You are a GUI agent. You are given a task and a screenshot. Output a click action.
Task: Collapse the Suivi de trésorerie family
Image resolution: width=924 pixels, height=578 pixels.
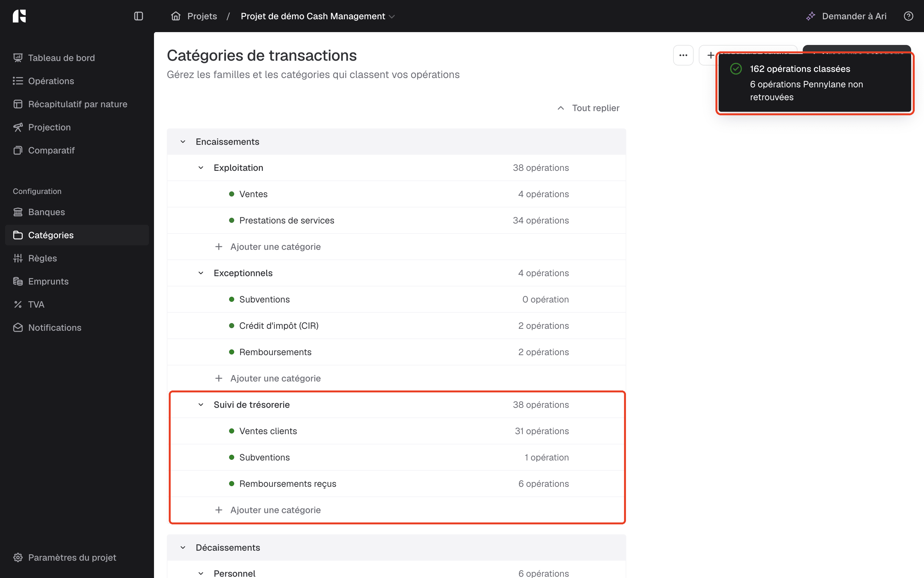201,405
